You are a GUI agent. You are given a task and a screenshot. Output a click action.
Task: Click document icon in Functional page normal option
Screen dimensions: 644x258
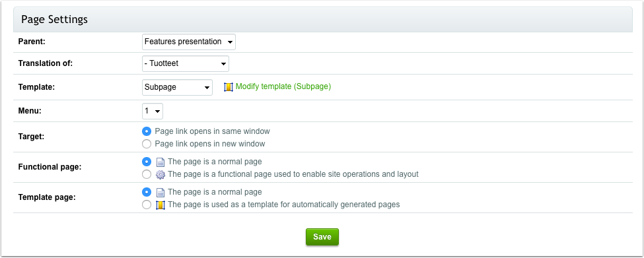coord(161,162)
